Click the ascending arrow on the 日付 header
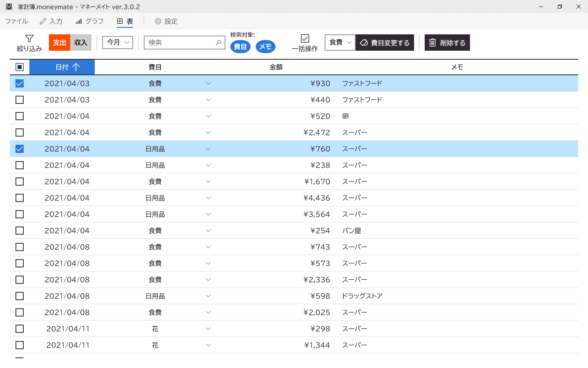588x368 pixels. coord(76,67)
